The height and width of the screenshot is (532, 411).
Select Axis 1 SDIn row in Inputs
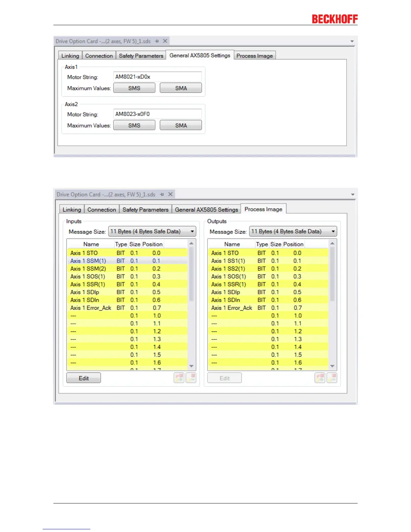(127, 300)
